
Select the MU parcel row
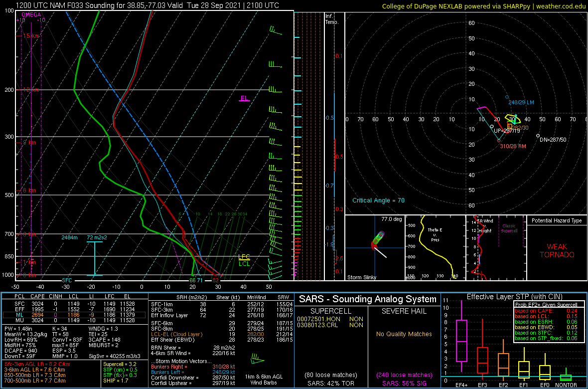[x=74, y=321]
